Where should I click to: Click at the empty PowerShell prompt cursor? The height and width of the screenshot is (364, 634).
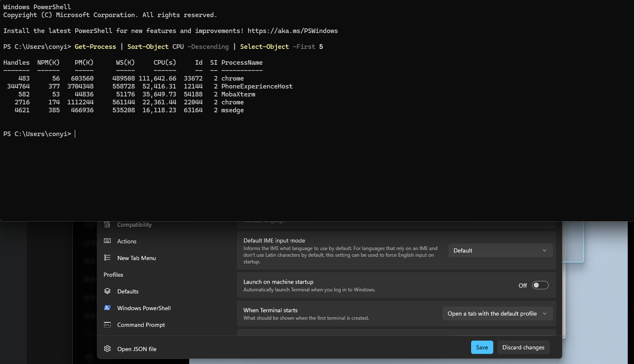(75, 134)
